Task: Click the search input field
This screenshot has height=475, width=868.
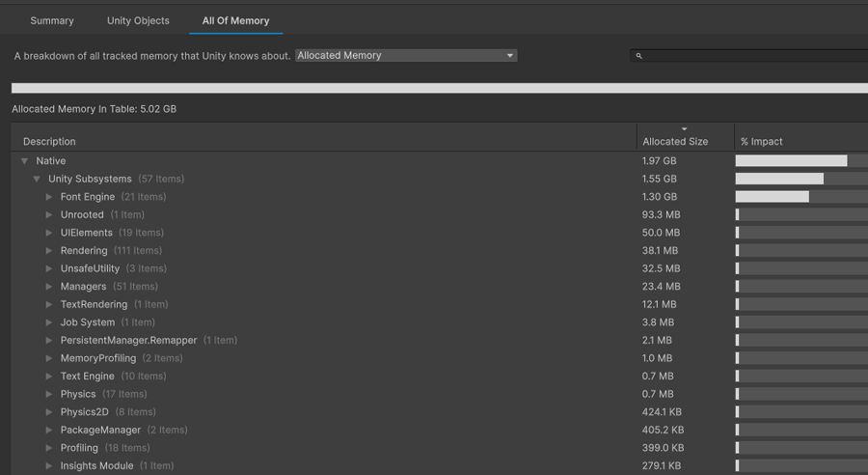Action: 752,56
